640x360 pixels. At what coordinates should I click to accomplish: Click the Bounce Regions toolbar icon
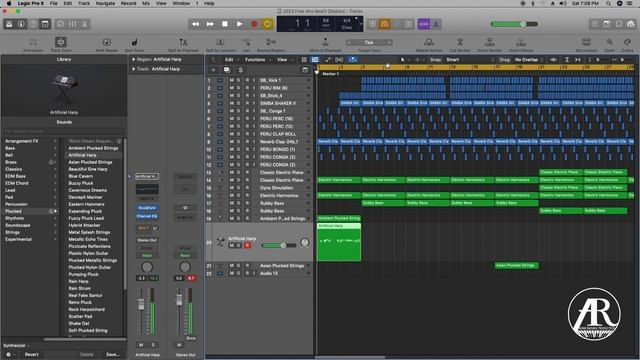pos(271,42)
